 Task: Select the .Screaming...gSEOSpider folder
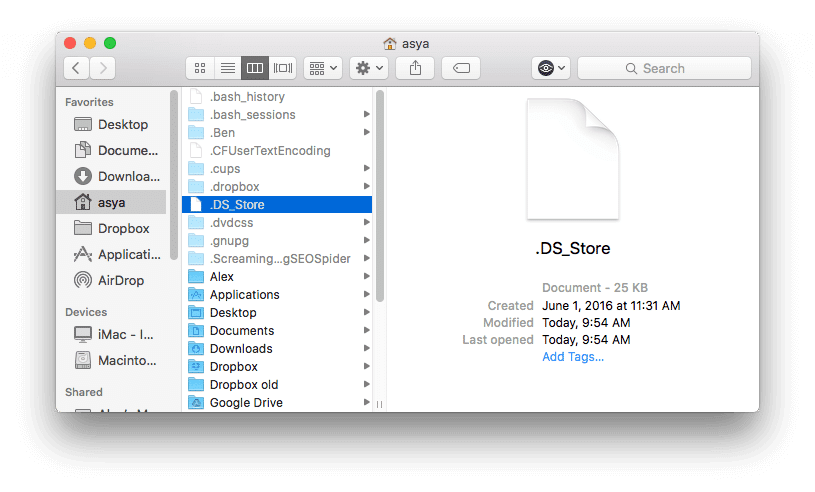point(277,259)
